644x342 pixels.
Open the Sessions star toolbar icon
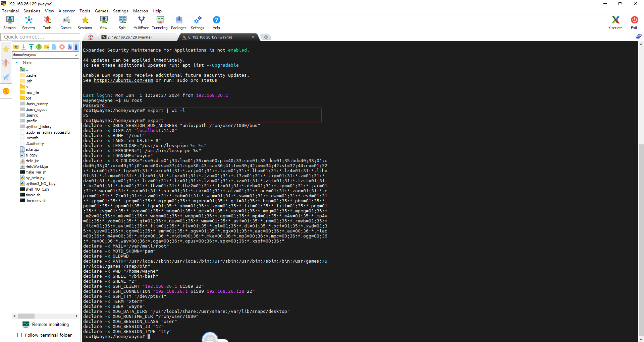pyautogui.click(x=85, y=23)
